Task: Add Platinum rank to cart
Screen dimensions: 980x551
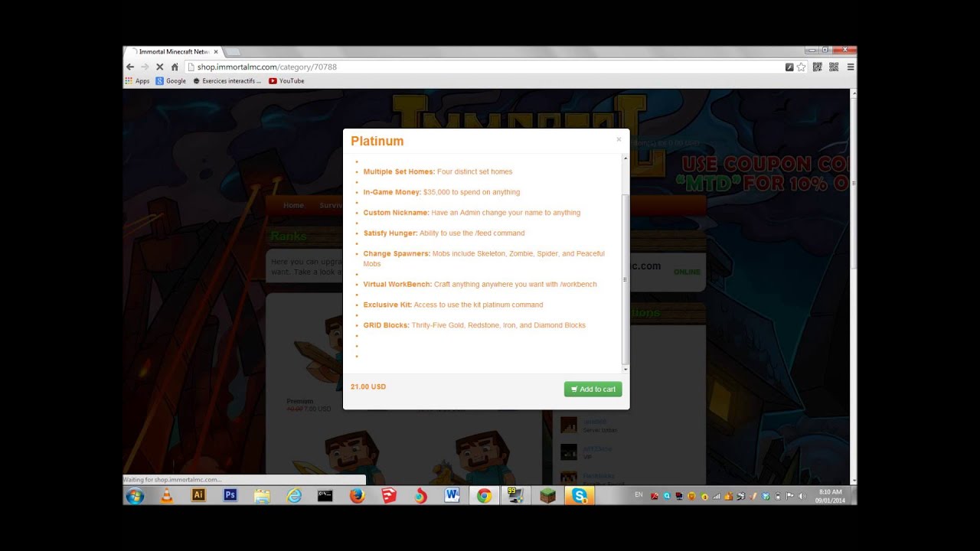Action: (x=593, y=390)
